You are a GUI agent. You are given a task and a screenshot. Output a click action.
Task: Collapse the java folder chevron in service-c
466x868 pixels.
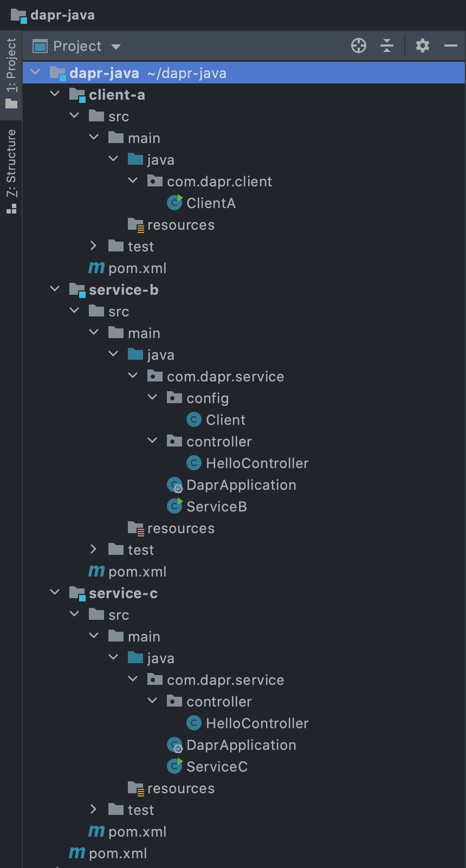point(113,657)
